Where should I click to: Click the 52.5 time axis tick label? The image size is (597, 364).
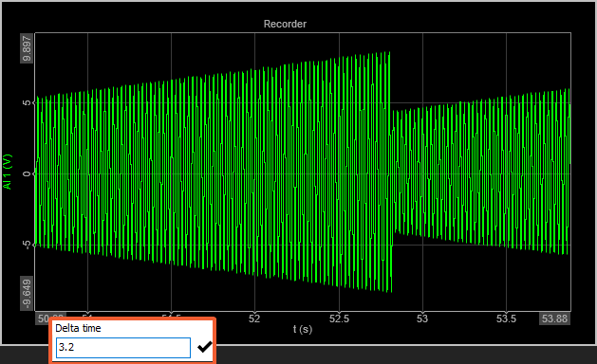point(339,318)
